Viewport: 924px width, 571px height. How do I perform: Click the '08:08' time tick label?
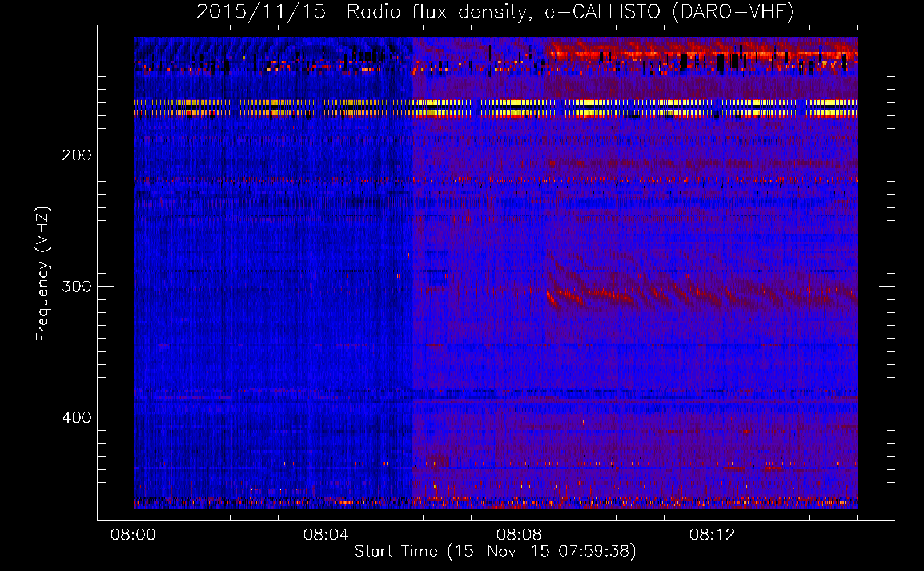click(x=519, y=535)
